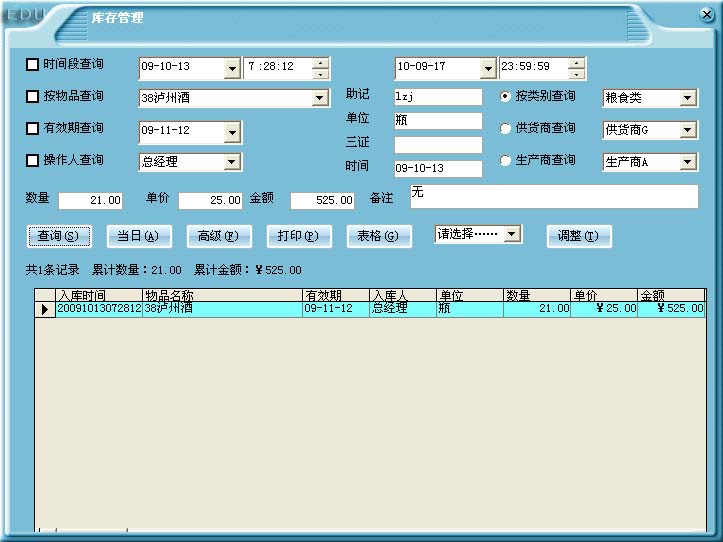
Task: Click the 有效期 column header
Action: tap(336, 295)
